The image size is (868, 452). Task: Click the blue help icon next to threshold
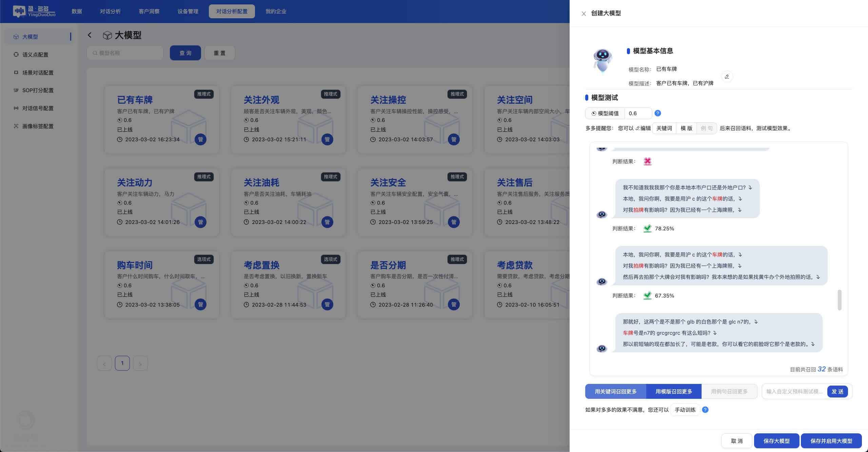[x=657, y=113]
